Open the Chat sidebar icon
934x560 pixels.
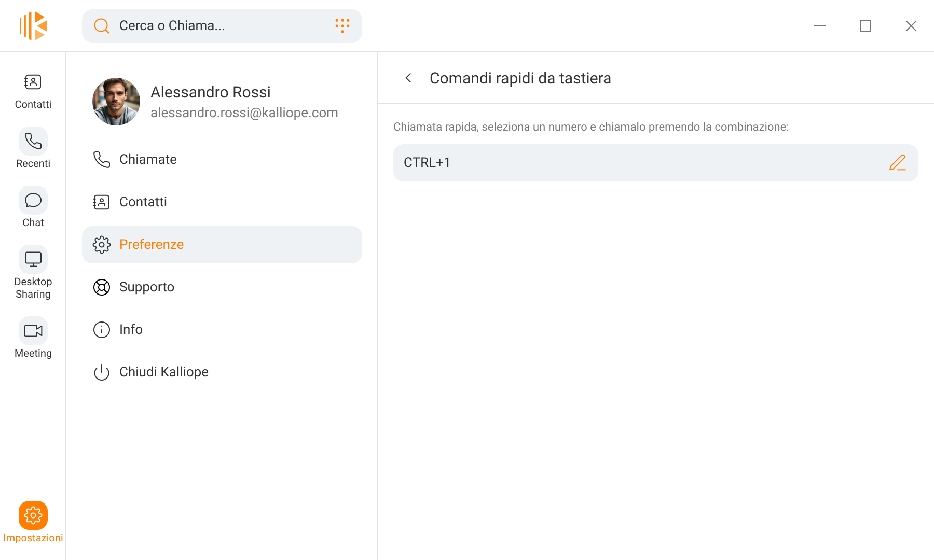click(x=33, y=200)
